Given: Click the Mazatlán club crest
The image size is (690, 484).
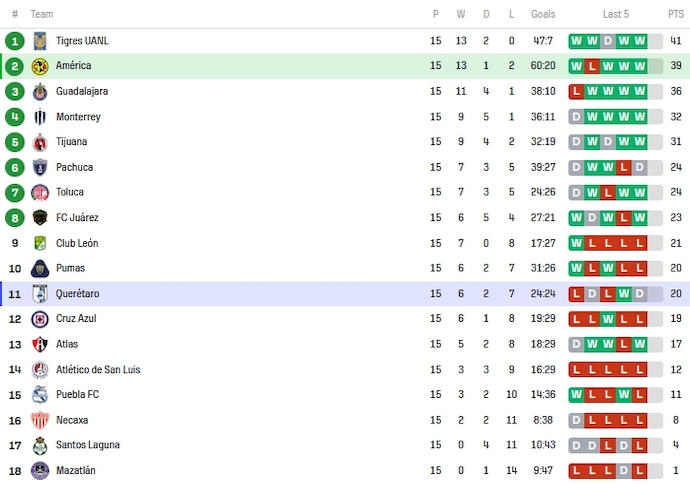Looking at the screenshot, I should point(40,470).
